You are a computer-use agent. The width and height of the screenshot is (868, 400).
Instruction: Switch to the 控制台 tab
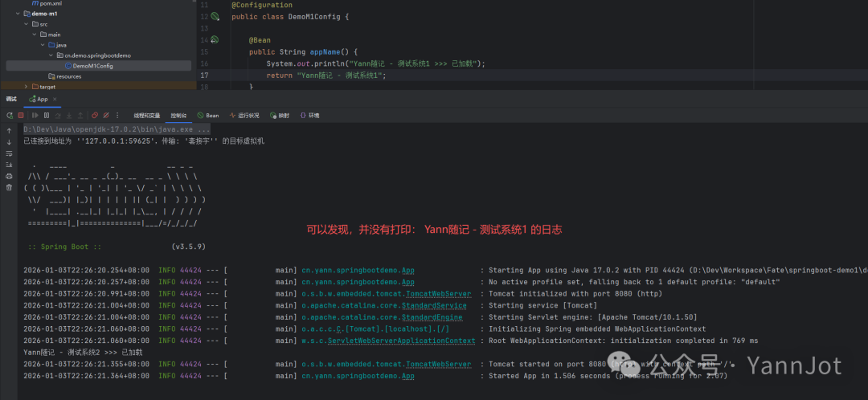pyautogui.click(x=178, y=116)
